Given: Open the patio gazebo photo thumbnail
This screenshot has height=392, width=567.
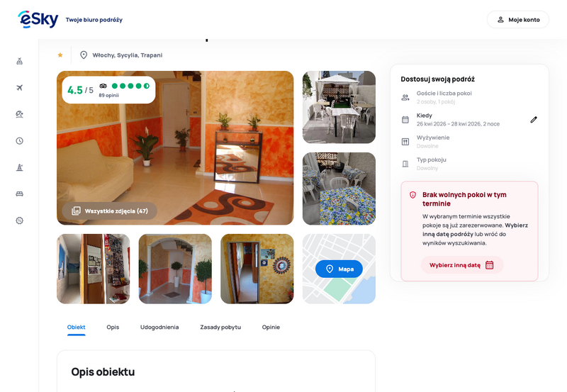Looking at the screenshot, I should (339, 107).
